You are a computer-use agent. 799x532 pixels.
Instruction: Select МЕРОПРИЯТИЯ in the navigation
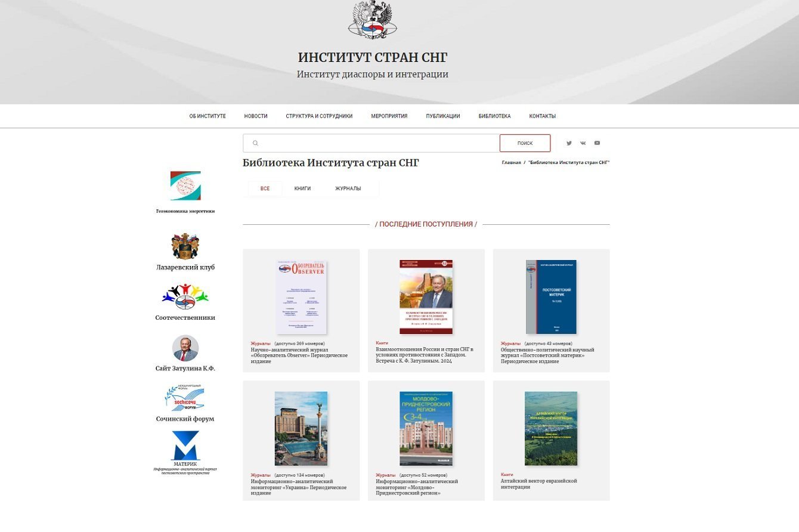[x=389, y=116]
